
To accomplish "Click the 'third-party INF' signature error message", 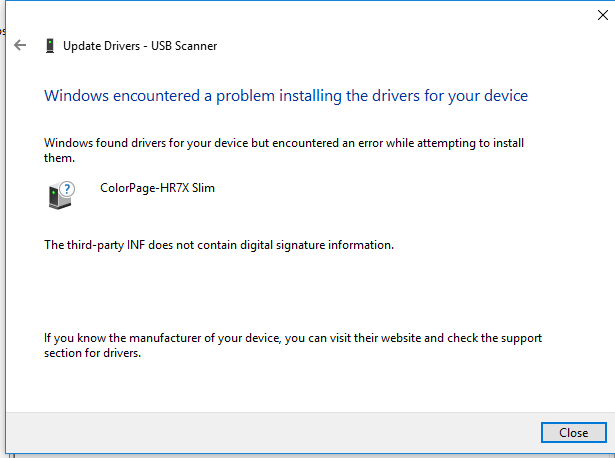I will click(219, 245).
